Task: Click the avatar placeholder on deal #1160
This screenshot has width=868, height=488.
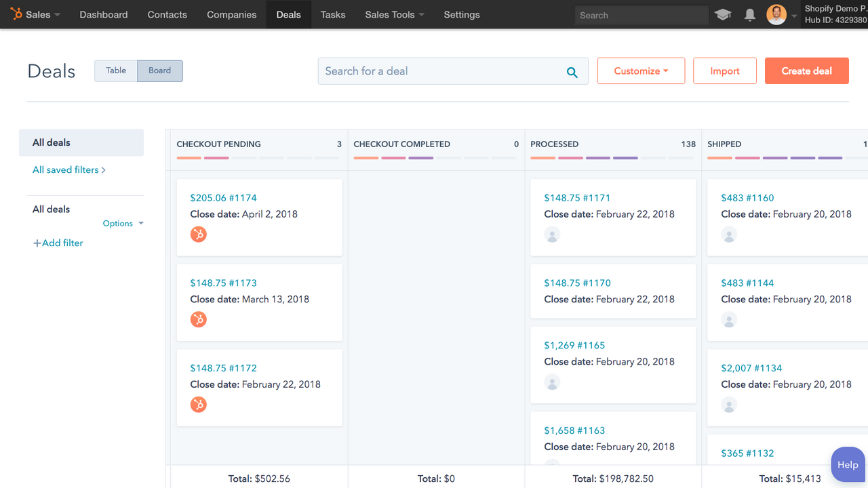Action: (728, 235)
